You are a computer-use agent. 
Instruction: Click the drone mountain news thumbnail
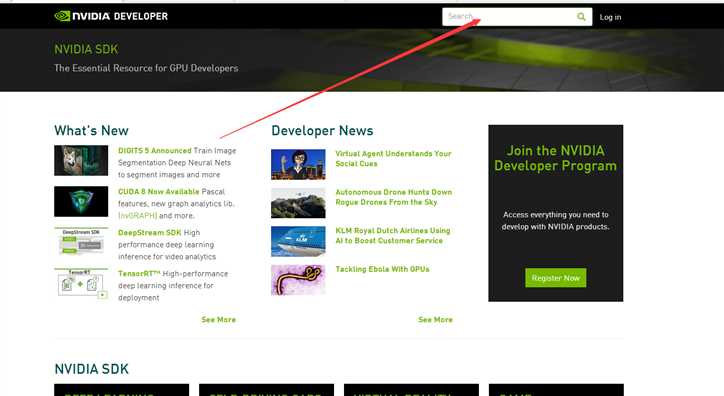[x=298, y=203]
